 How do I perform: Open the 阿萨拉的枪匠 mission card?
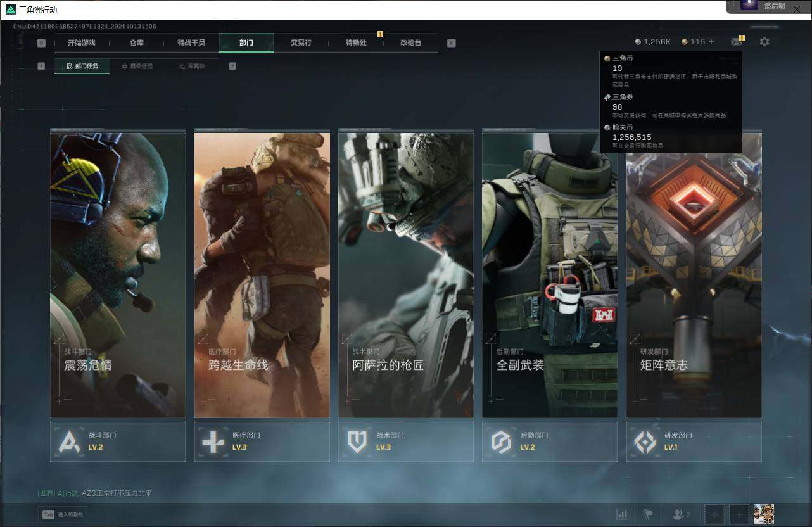click(406, 274)
